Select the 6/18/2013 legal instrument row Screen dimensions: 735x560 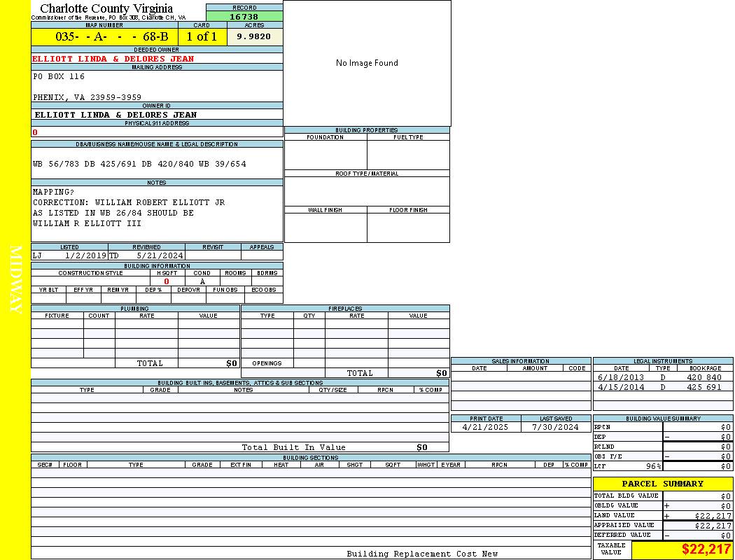(662, 377)
